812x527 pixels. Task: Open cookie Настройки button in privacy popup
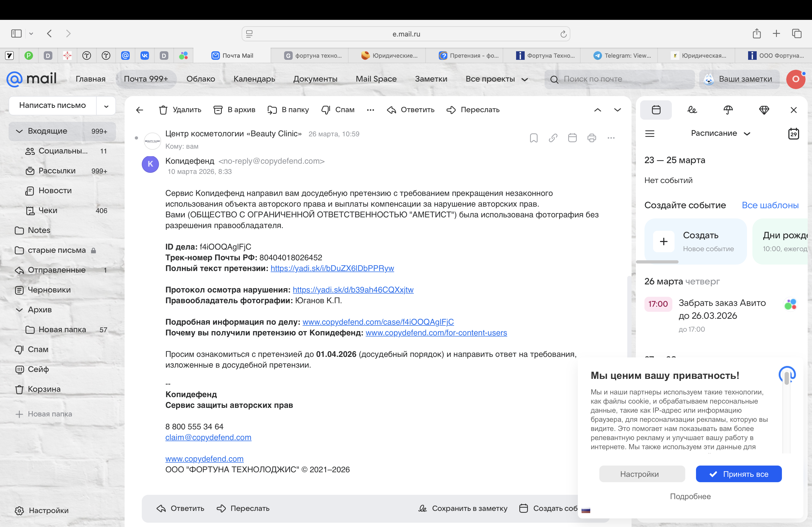pos(642,474)
